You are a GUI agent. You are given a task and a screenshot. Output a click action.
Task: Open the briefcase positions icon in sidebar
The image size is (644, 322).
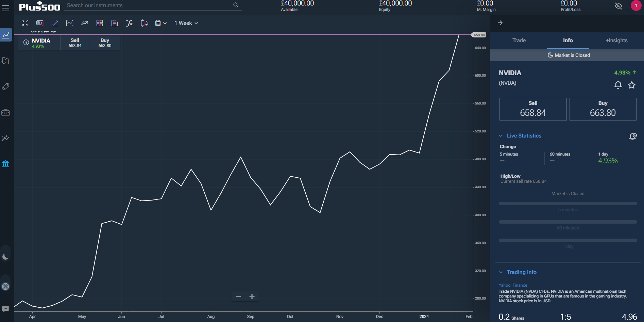tap(5, 112)
